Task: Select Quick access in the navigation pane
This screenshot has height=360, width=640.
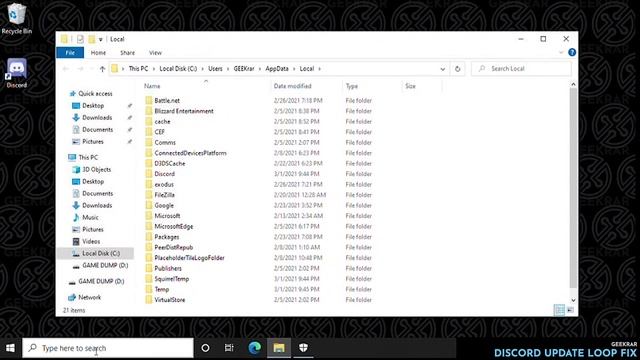Action: click(91, 93)
